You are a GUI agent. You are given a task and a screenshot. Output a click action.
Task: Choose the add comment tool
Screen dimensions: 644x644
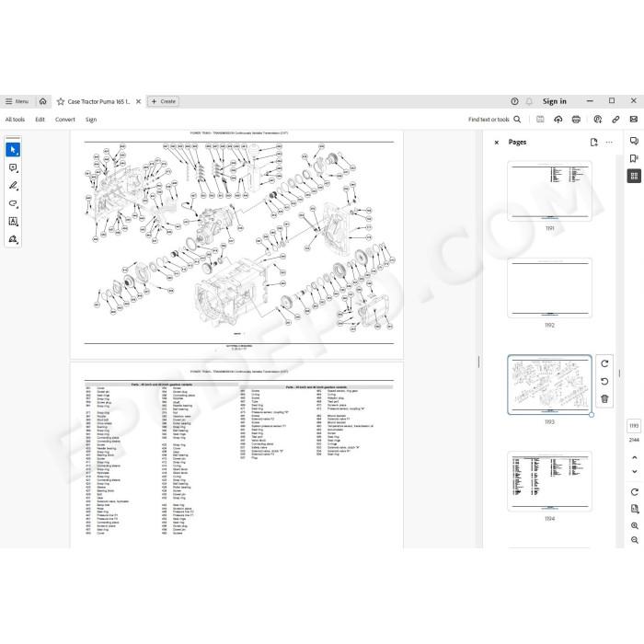pos(13,167)
